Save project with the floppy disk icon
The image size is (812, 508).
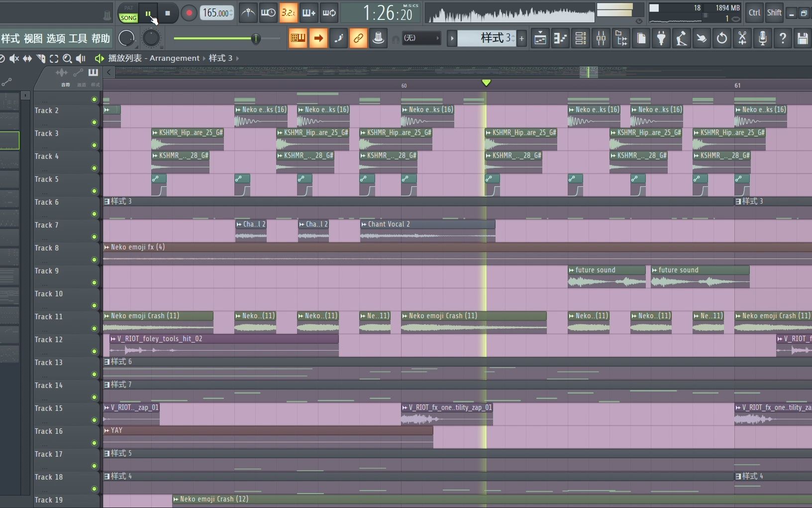(x=803, y=38)
